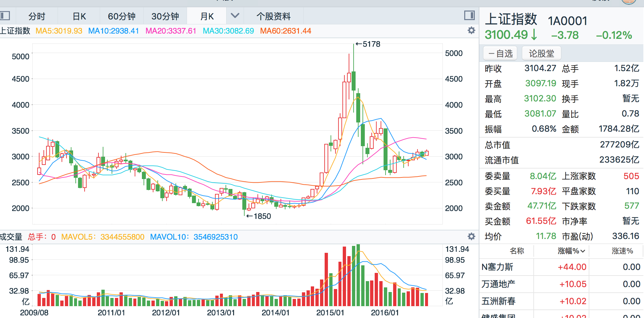
Task: Switch to the 30分钟 tab
Action: click(165, 16)
